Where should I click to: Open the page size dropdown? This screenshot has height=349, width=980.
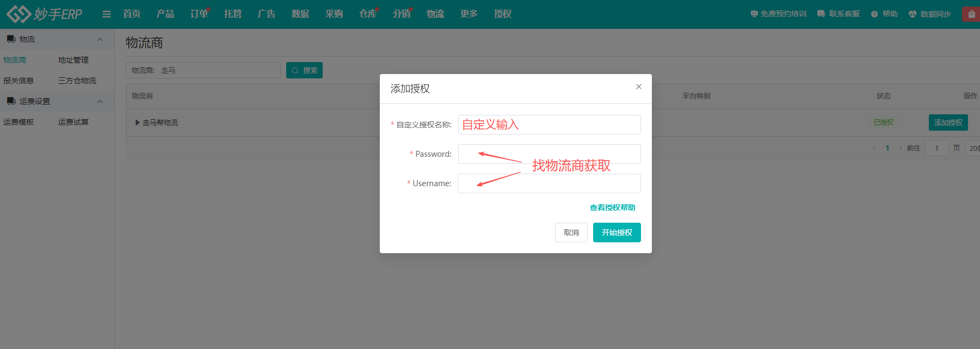pos(973,148)
